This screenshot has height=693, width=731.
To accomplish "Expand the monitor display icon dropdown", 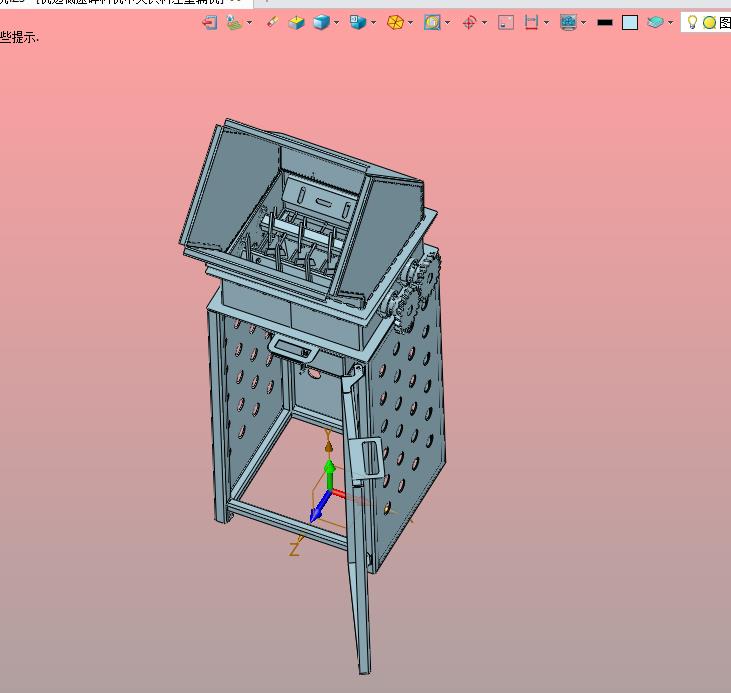I will click(x=583, y=22).
